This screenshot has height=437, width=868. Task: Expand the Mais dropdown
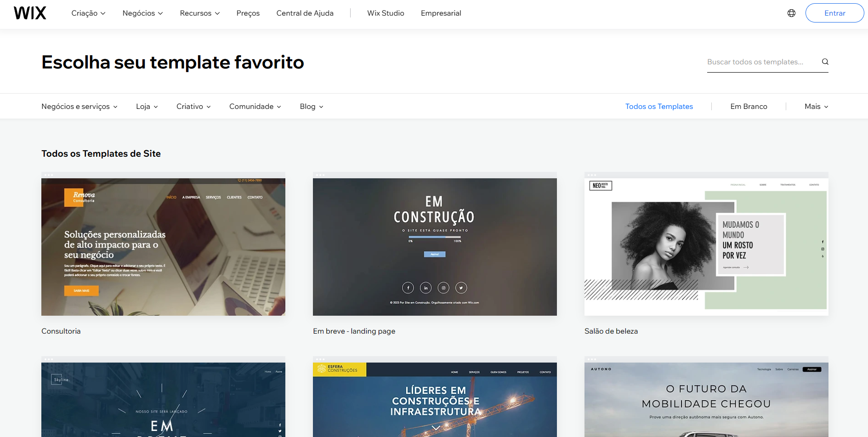(x=816, y=107)
